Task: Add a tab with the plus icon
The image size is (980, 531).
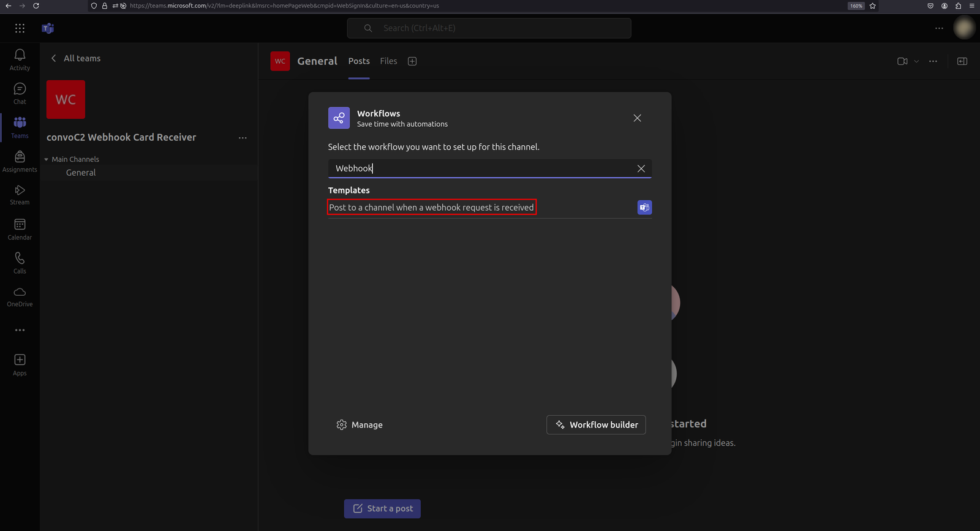Action: tap(412, 61)
